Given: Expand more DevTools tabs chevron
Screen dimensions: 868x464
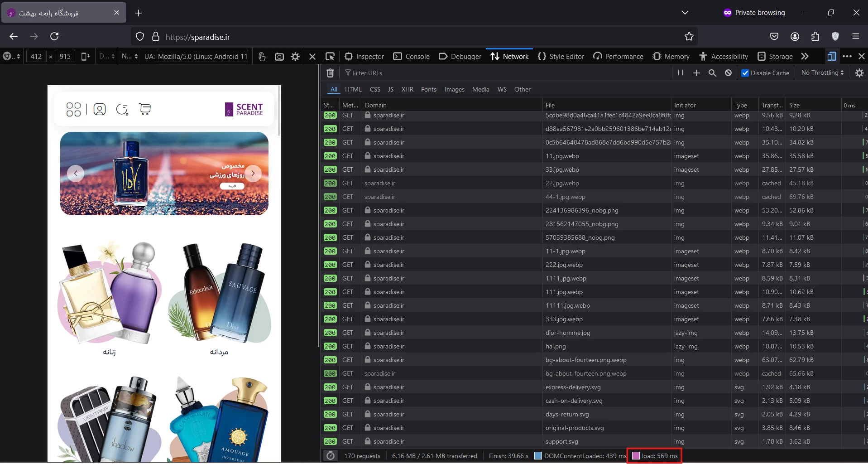Looking at the screenshot, I should pyautogui.click(x=805, y=56).
